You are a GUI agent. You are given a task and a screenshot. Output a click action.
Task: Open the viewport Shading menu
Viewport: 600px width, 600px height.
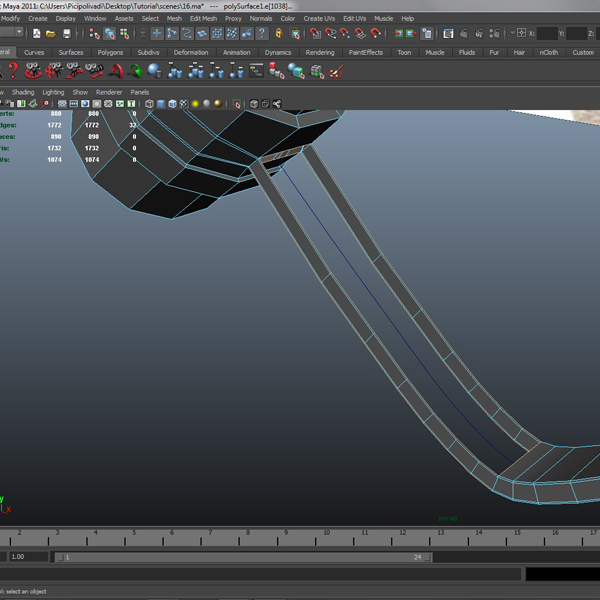(x=23, y=92)
